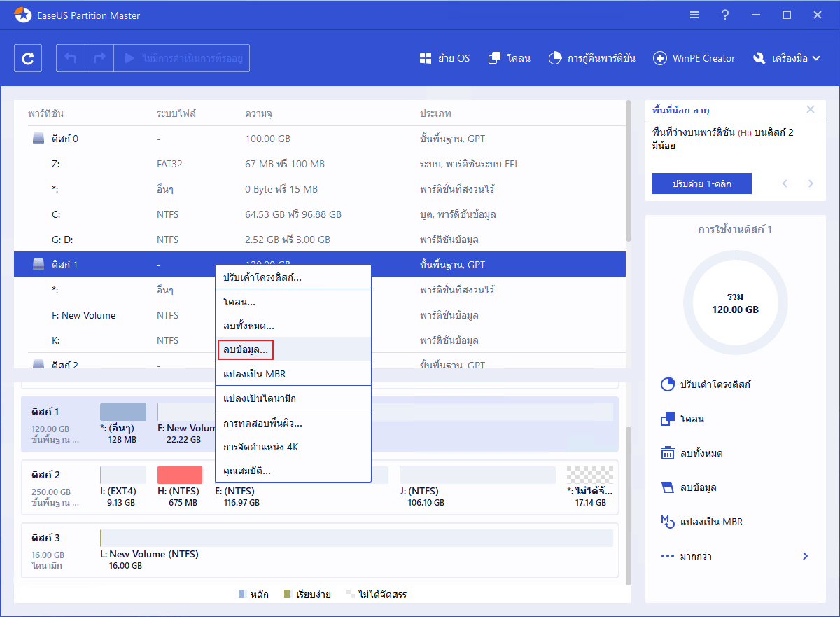The height and width of the screenshot is (617, 840).
Task: Select แปลงเป็น MBR in context menu
Action: click(x=293, y=374)
